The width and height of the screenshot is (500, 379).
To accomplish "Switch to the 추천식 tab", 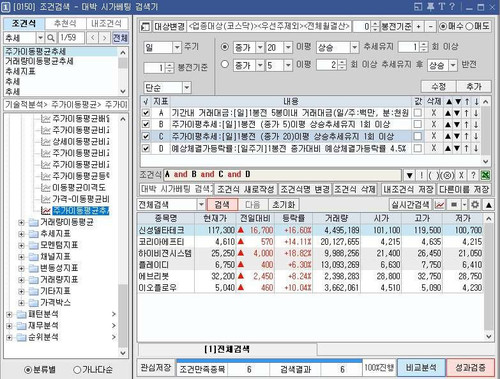I will tap(65, 23).
